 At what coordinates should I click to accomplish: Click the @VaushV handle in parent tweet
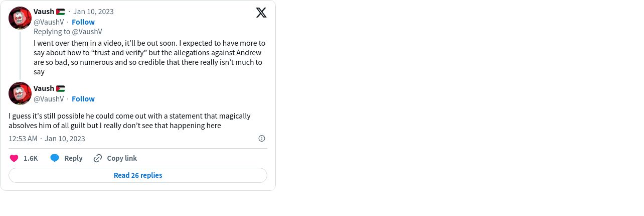point(49,22)
